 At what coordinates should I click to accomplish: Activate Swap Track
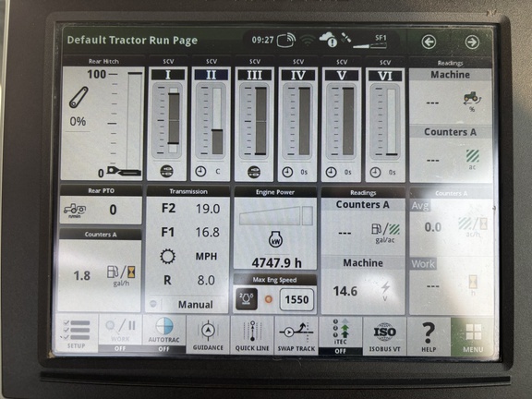[x=296, y=335]
